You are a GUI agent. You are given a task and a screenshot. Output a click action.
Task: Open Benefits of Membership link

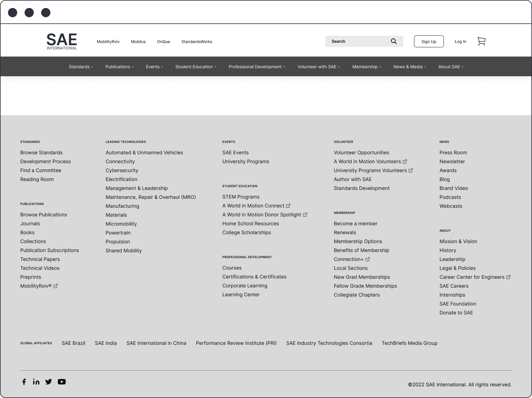tap(362, 250)
